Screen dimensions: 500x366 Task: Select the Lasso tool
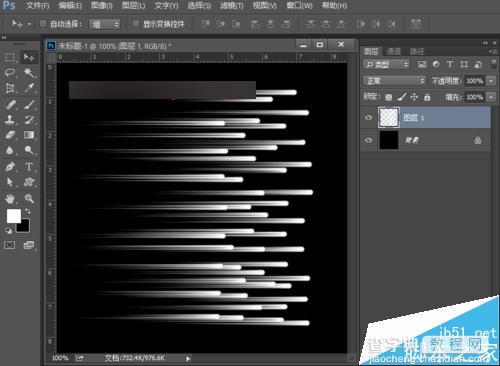click(x=10, y=72)
